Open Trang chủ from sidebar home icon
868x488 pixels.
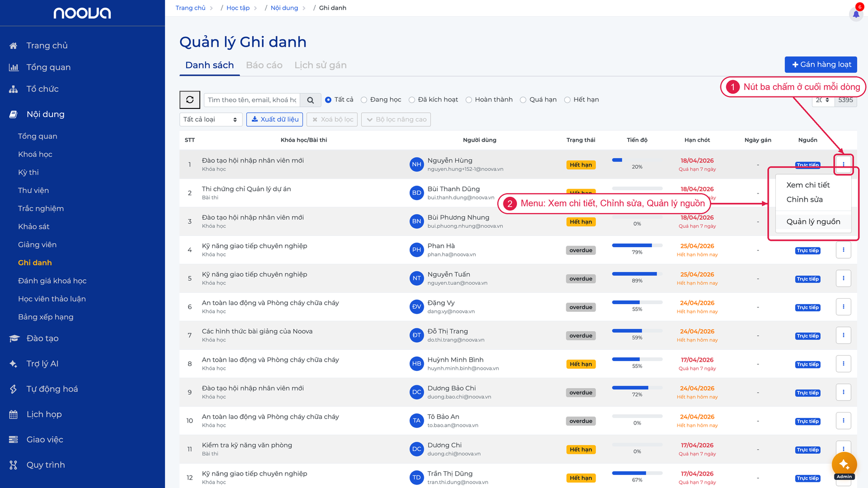[x=14, y=46]
